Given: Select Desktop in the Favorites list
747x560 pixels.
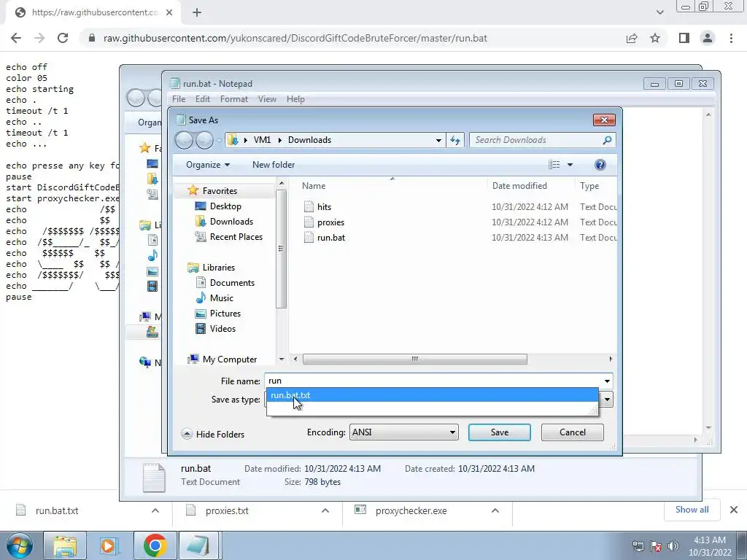Looking at the screenshot, I should pyautogui.click(x=225, y=206).
